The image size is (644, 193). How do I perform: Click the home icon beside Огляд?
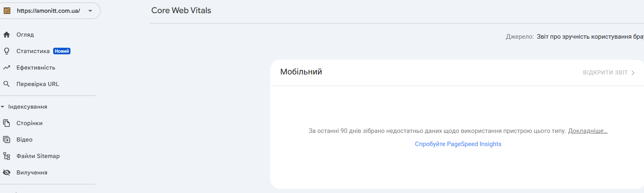(6, 35)
